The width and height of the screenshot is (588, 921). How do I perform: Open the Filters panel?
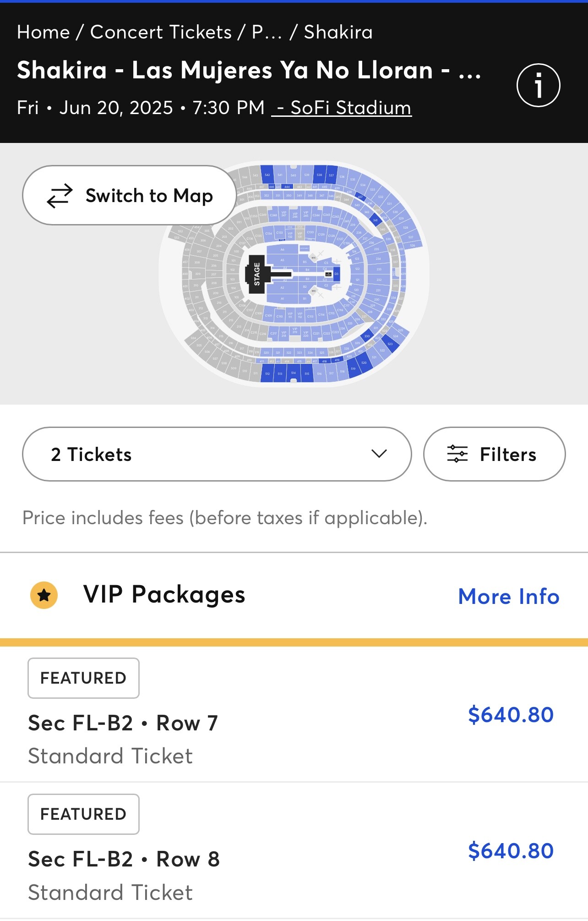click(494, 454)
